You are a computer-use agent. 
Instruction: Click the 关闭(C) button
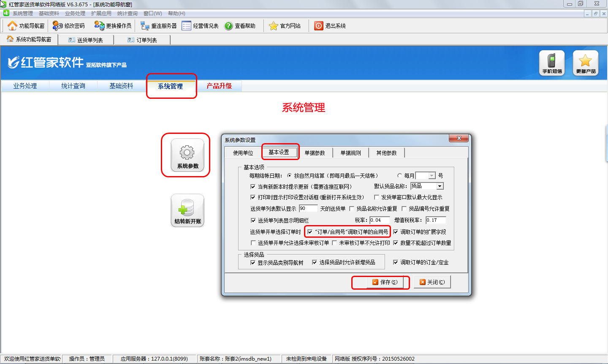coord(432,282)
